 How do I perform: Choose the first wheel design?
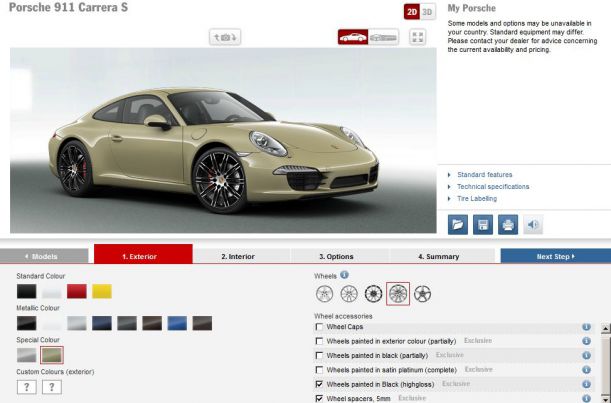click(x=325, y=293)
